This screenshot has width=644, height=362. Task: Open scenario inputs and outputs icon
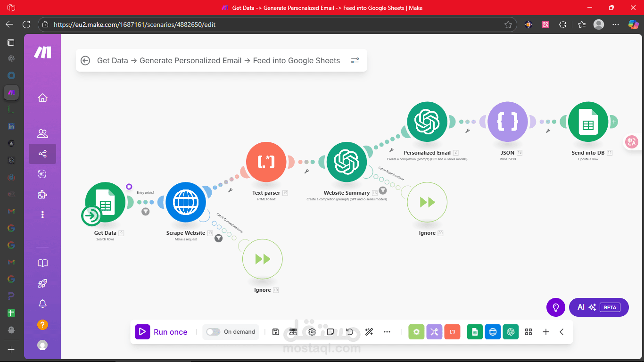pos(293,332)
